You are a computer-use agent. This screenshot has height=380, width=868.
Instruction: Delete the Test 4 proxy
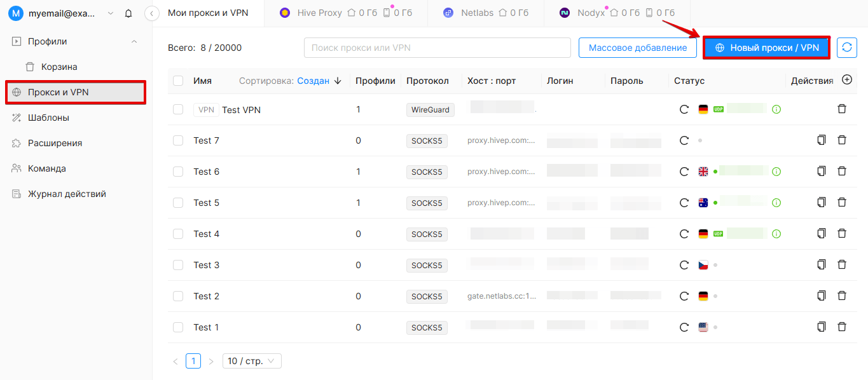pyautogui.click(x=842, y=234)
